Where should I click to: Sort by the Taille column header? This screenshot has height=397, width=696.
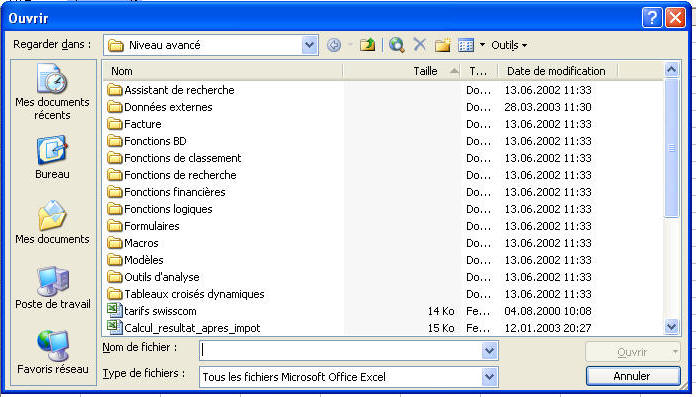click(402, 71)
